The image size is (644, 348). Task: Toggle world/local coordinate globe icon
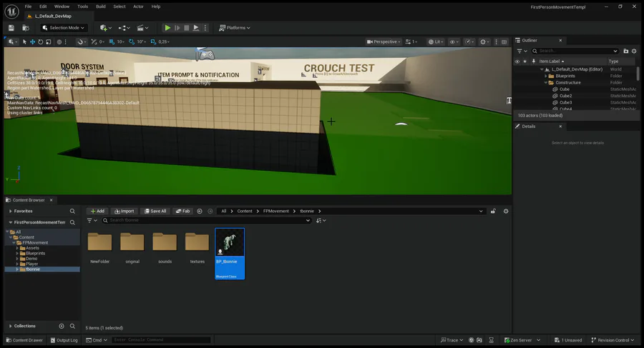59,42
